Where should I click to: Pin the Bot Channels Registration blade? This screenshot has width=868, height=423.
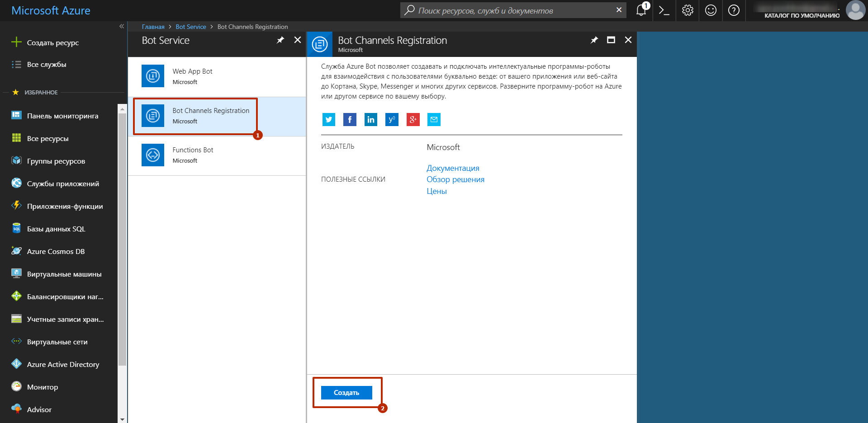594,40
